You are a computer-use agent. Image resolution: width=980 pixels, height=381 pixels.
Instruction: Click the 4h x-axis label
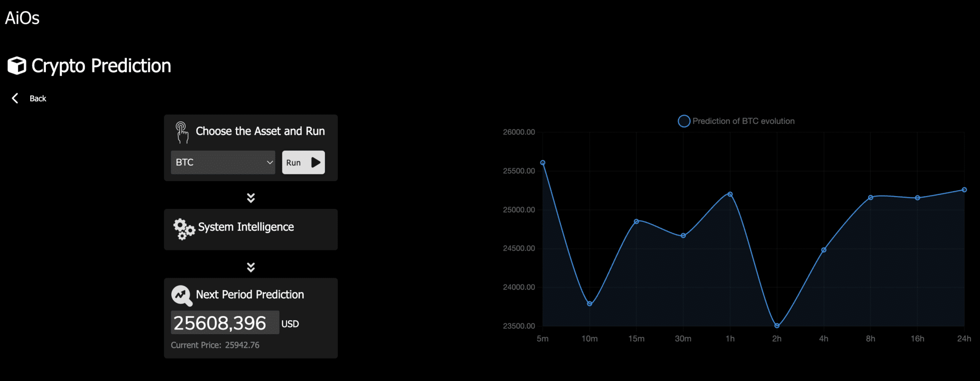point(824,339)
